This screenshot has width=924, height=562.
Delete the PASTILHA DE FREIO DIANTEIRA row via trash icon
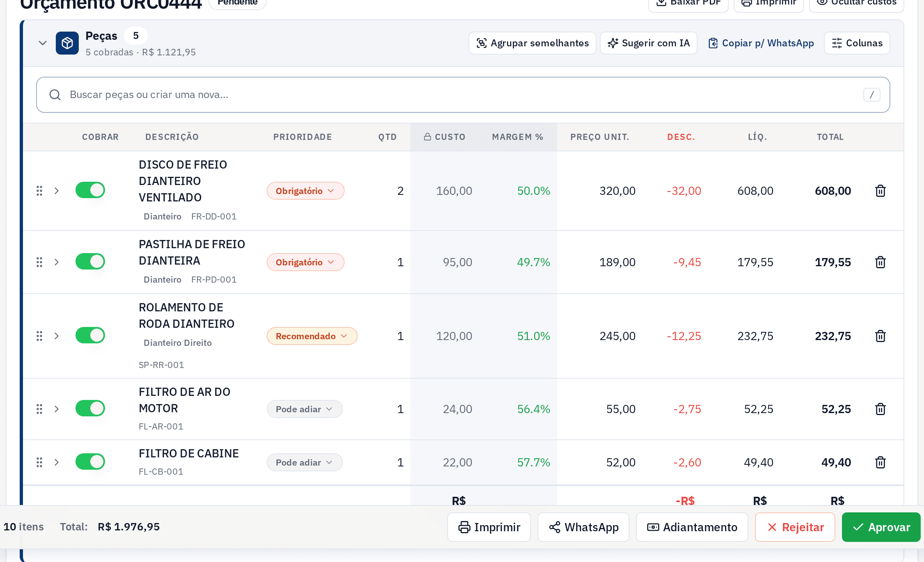coord(880,262)
